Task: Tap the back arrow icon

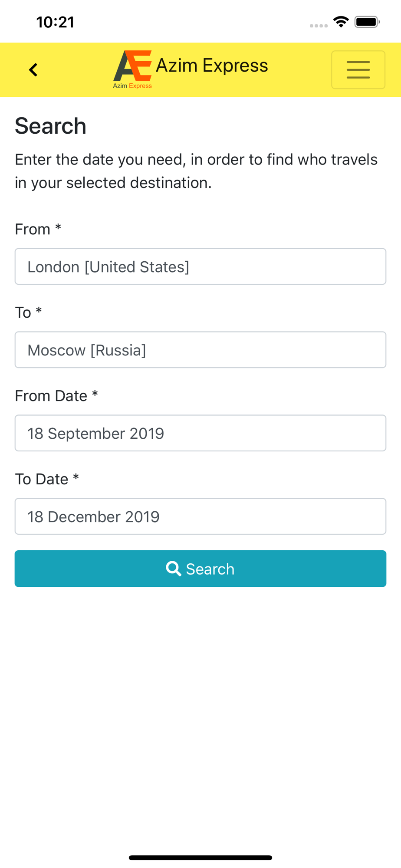Action: pyautogui.click(x=33, y=69)
